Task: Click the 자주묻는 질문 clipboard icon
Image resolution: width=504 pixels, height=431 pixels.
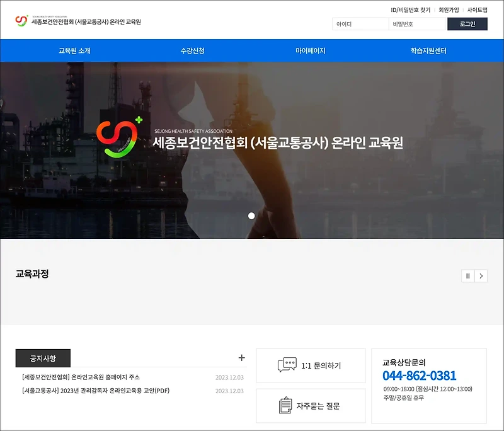Action: pyautogui.click(x=287, y=405)
